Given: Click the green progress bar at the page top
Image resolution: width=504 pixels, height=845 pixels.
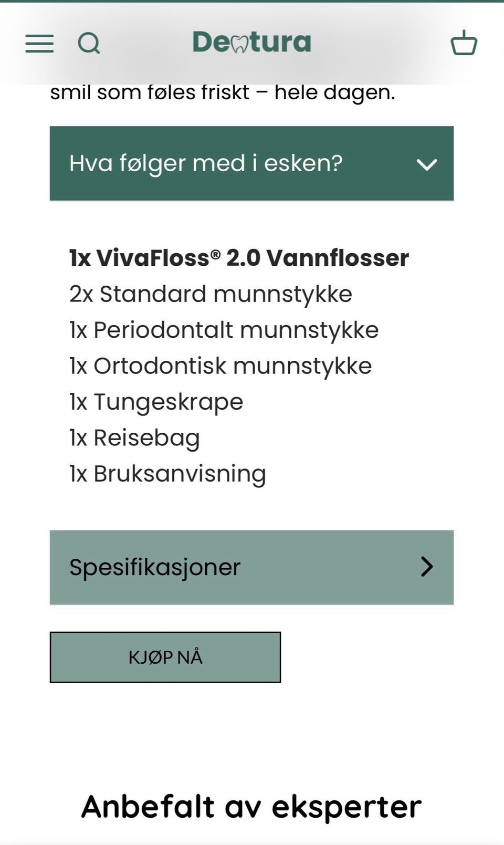Looking at the screenshot, I should click(252, 1).
